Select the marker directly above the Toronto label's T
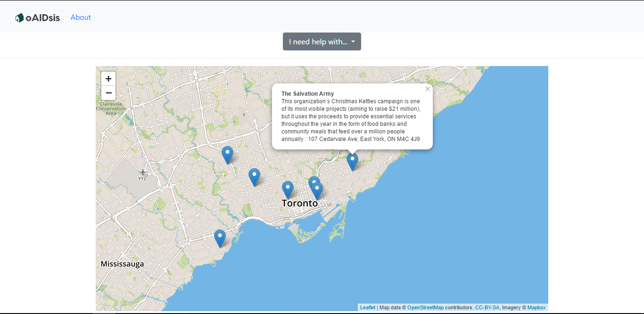 [288, 190]
